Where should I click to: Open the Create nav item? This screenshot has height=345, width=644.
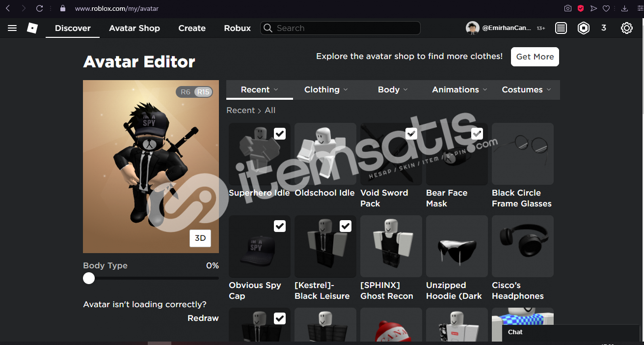pyautogui.click(x=192, y=28)
